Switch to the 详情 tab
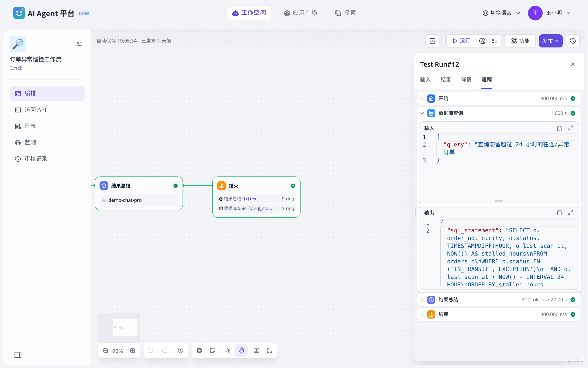Viewport: 588px width, 368px height. click(x=466, y=80)
